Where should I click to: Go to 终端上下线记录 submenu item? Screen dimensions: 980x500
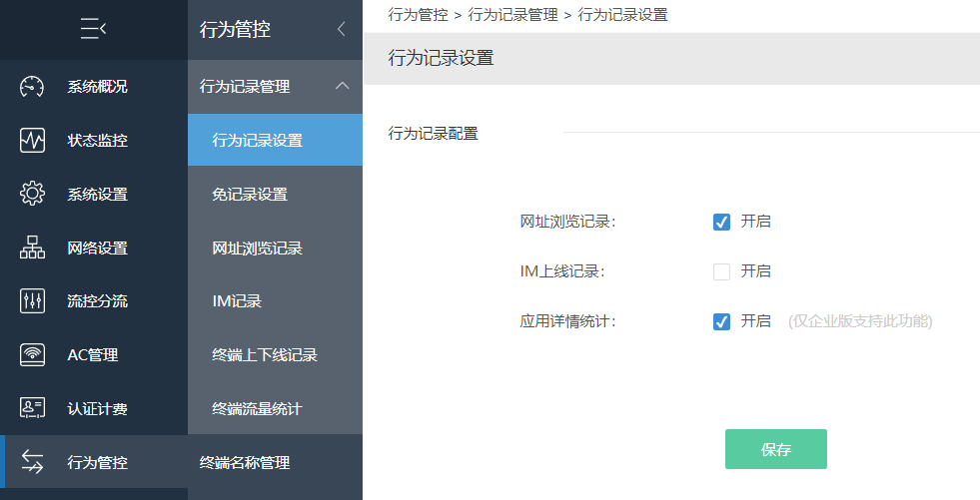[275, 355]
